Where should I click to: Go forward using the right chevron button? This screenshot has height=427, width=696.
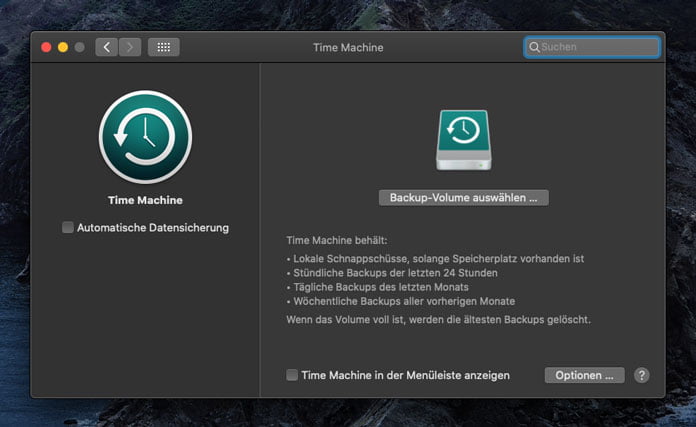pos(130,47)
